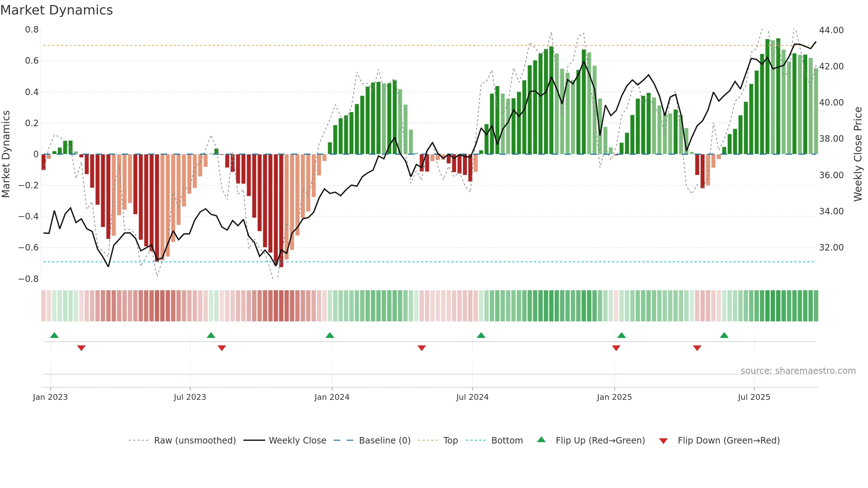Click the 0.8 left axis tick label
The image size is (868, 488).
click(x=32, y=30)
